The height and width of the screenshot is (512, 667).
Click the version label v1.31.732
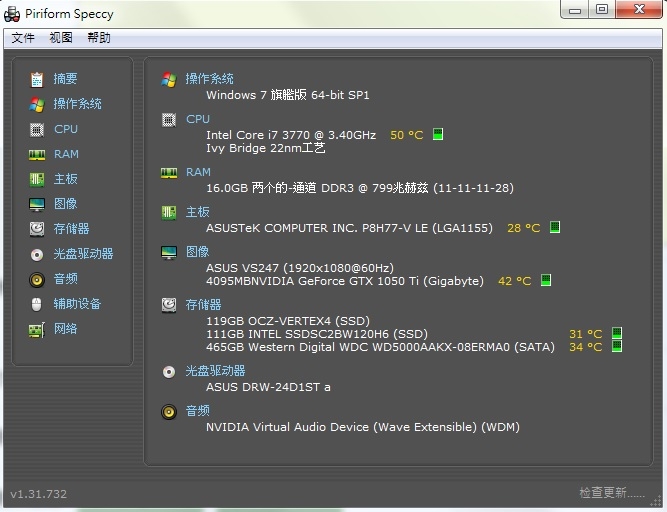39,494
